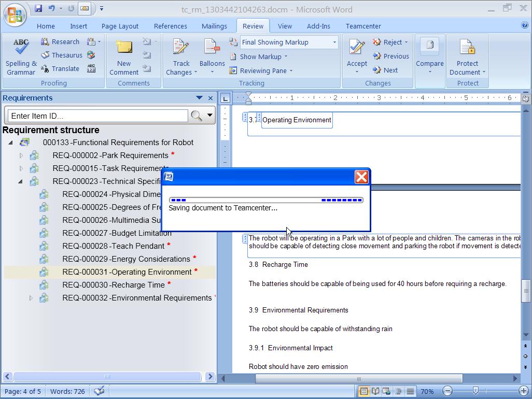532x399 pixels.
Task: Close the saving progress dialog
Action: (361, 177)
